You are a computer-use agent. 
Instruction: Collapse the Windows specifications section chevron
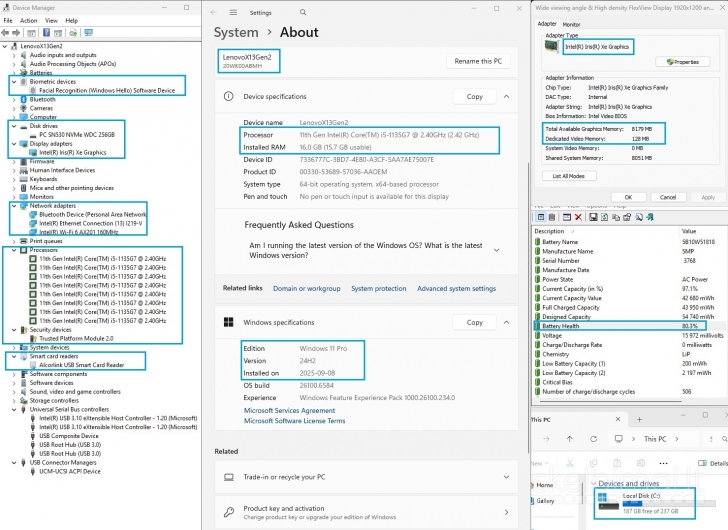pyautogui.click(x=507, y=322)
